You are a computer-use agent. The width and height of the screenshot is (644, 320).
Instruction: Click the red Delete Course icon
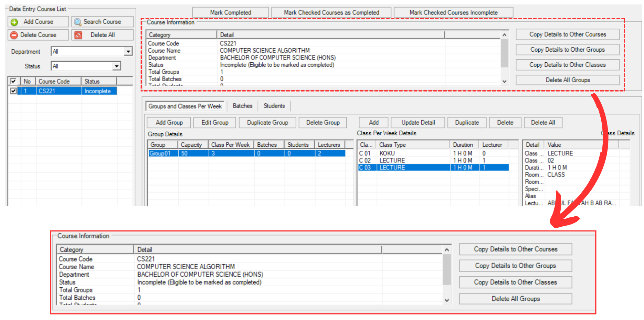pyautogui.click(x=14, y=35)
